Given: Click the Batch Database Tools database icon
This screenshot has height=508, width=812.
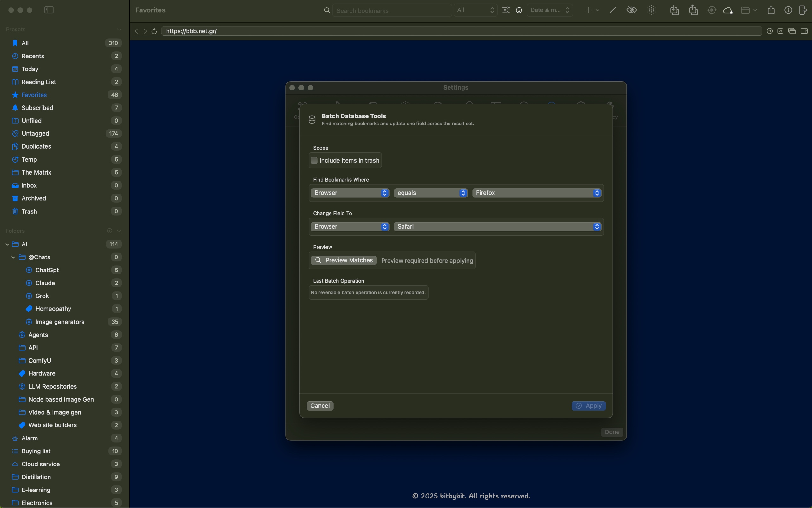Looking at the screenshot, I should click(x=312, y=120).
